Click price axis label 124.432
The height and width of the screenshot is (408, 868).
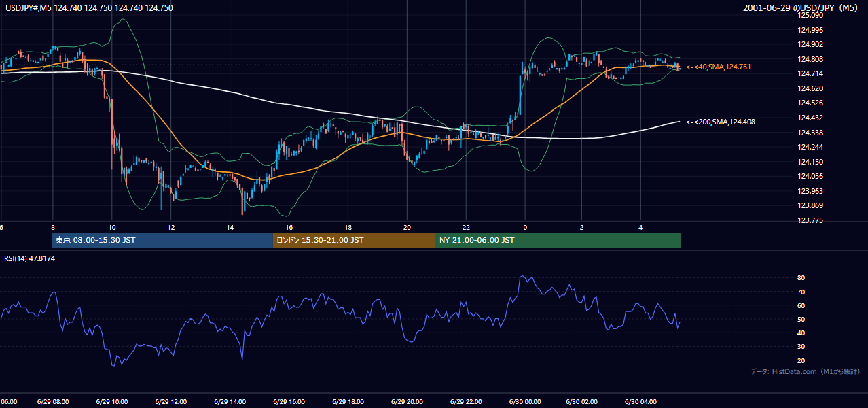point(809,118)
